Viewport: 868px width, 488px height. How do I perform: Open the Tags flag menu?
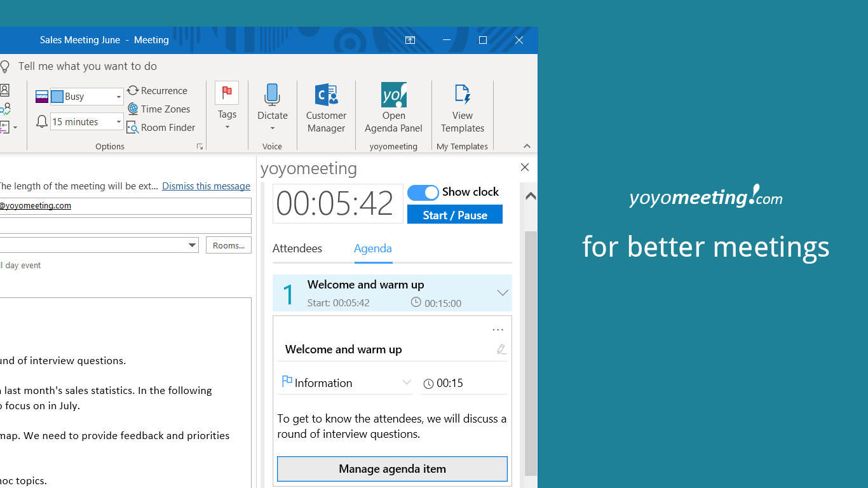tap(227, 106)
